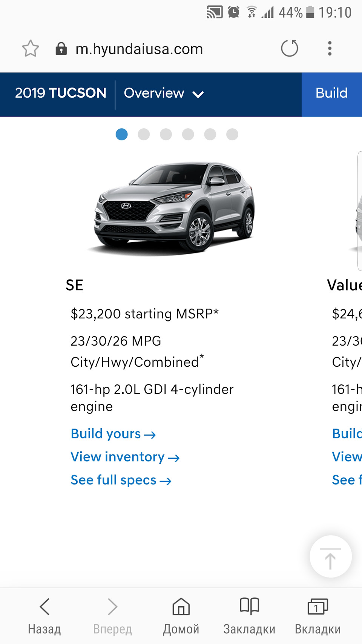Tap the scroll-to-top arrow button
This screenshot has width=362, height=644.
(x=330, y=556)
